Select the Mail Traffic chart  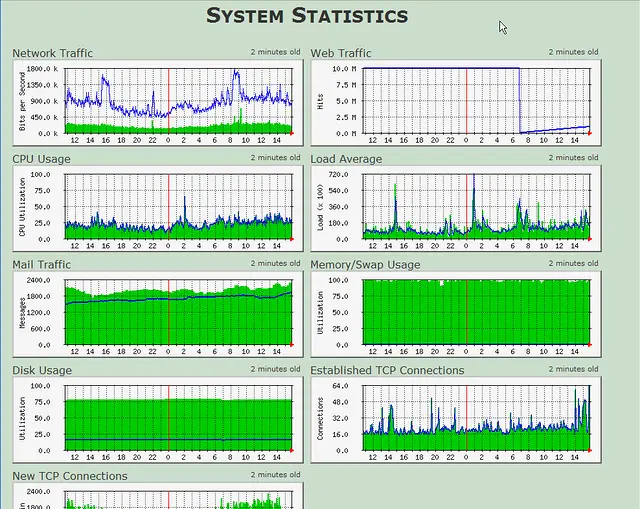coord(158,314)
